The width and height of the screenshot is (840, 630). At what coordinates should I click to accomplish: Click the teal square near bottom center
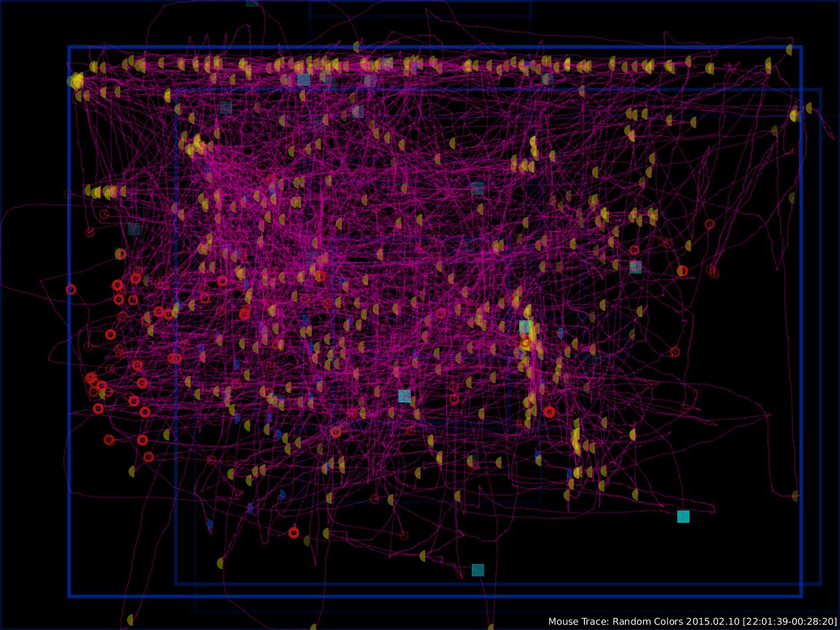coord(478,570)
